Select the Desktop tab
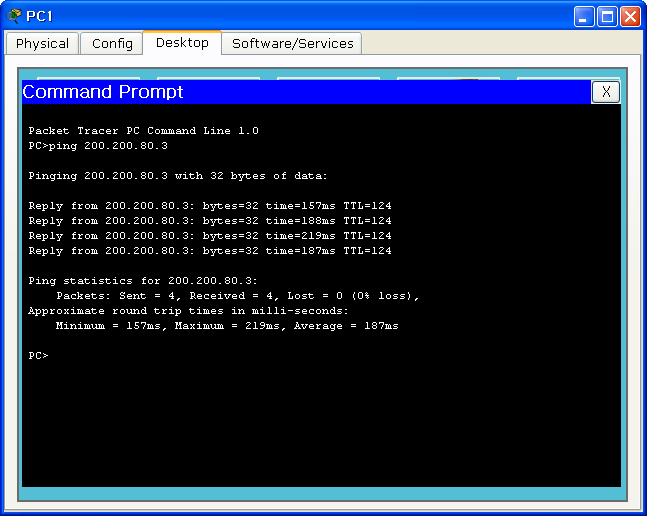Viewport: 647px width, 516px height. coord(182,42)
